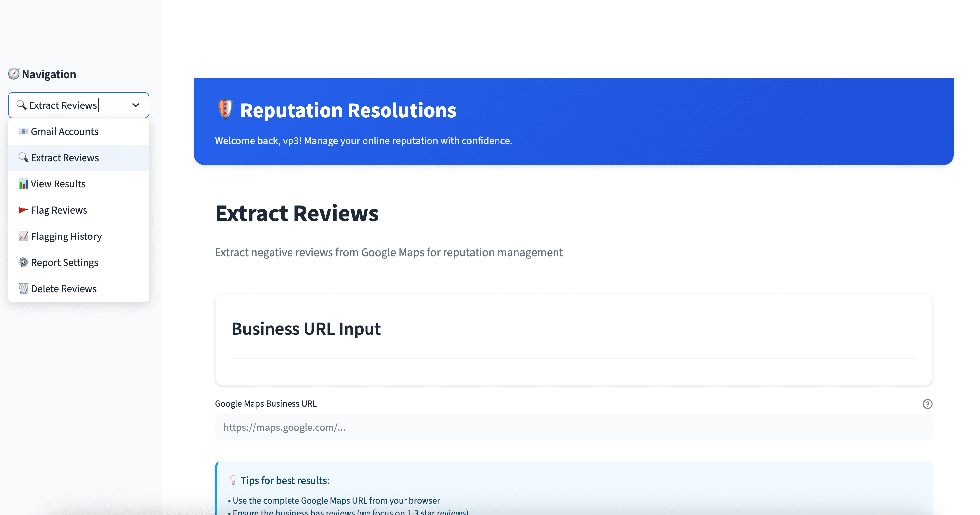Select the magnifier icon beside Extract Reviews
The height and width of the screenshot is (515, 980).
23,158
